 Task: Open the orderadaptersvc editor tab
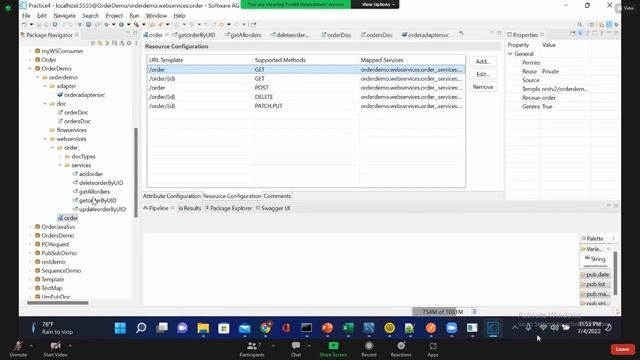click(x=425, y=35)
